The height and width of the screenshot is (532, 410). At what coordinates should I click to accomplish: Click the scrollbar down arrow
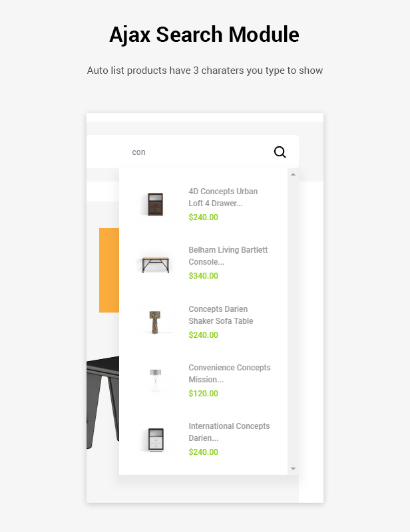coord(293,469)
